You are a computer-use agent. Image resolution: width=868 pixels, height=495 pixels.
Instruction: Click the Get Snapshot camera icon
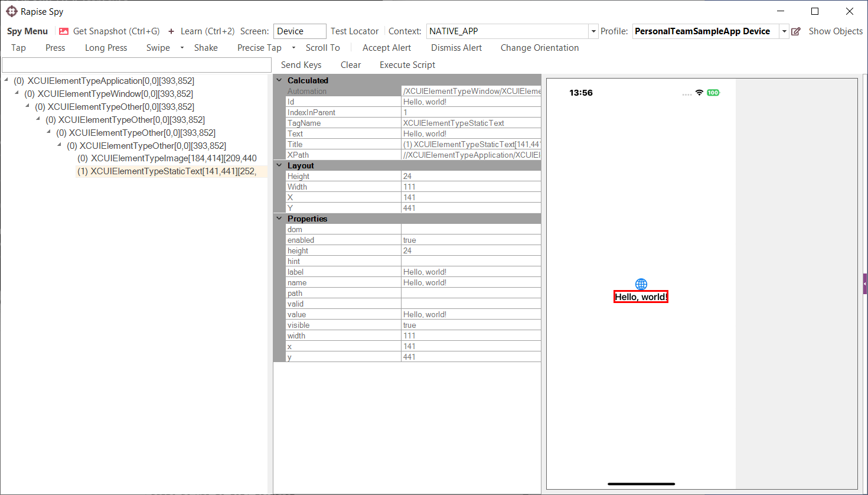click(64, 31)
